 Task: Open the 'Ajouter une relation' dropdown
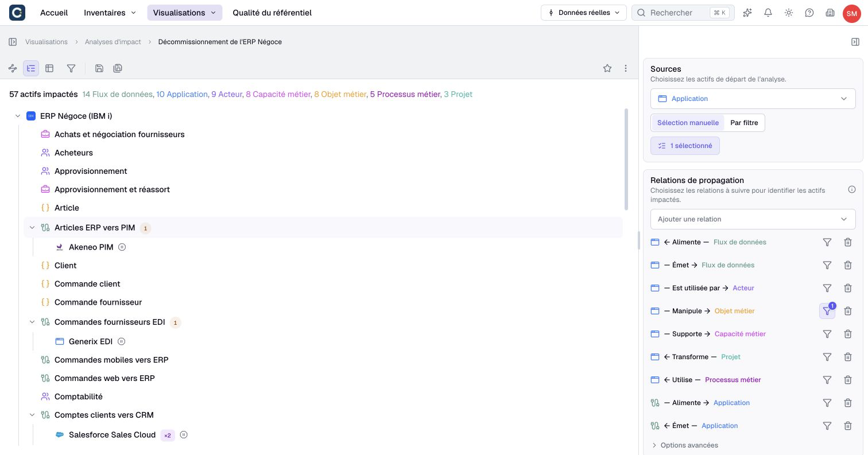(753, 219)
